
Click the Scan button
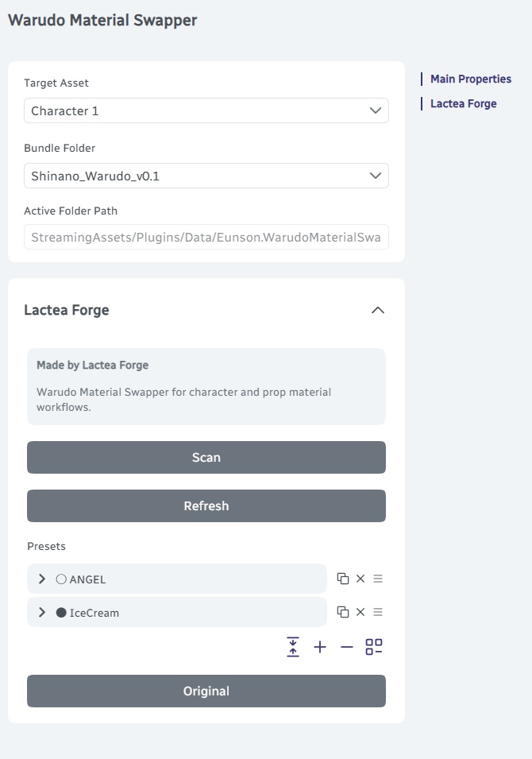point(206,458)
